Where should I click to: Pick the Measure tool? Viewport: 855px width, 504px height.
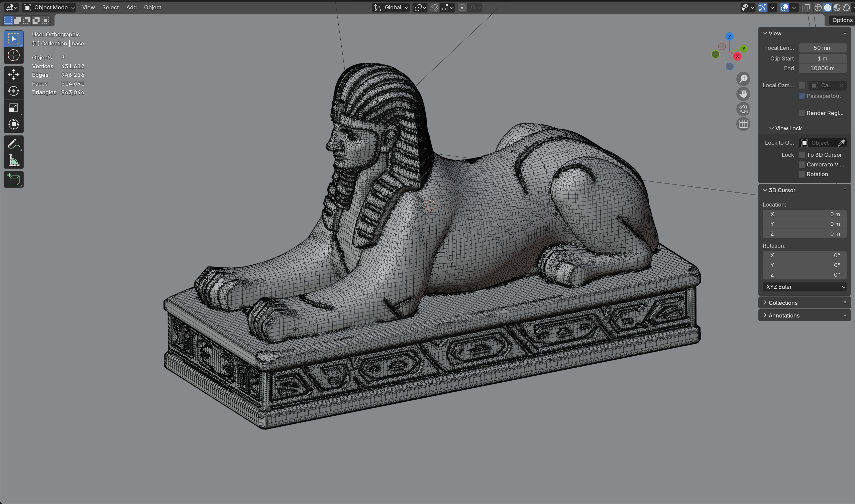point(14,161)
